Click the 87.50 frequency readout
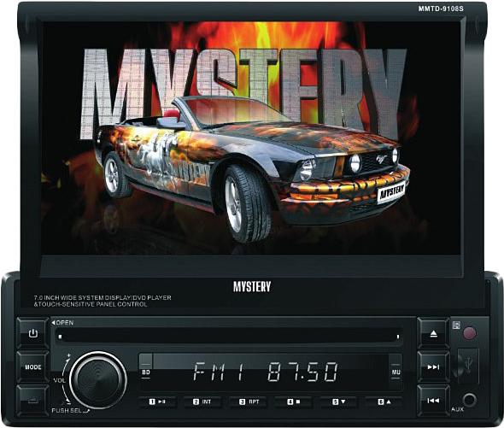Image resolution: width=504 pixels, height=428 pixels. pos(302,372)
